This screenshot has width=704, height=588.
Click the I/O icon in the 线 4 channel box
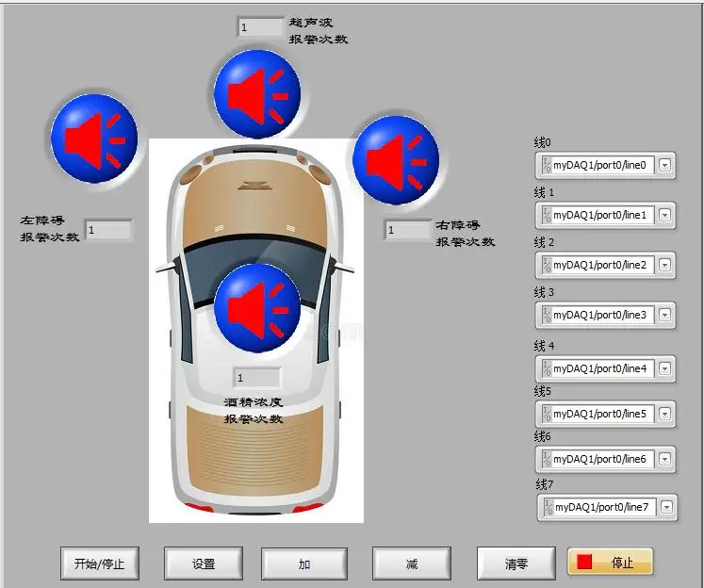point(547,368)
